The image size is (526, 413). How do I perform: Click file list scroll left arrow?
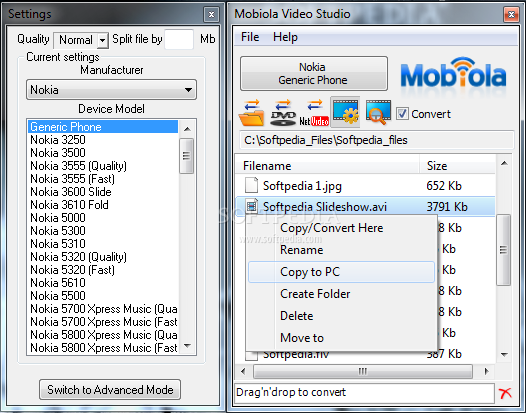click(x=244, y=371)
